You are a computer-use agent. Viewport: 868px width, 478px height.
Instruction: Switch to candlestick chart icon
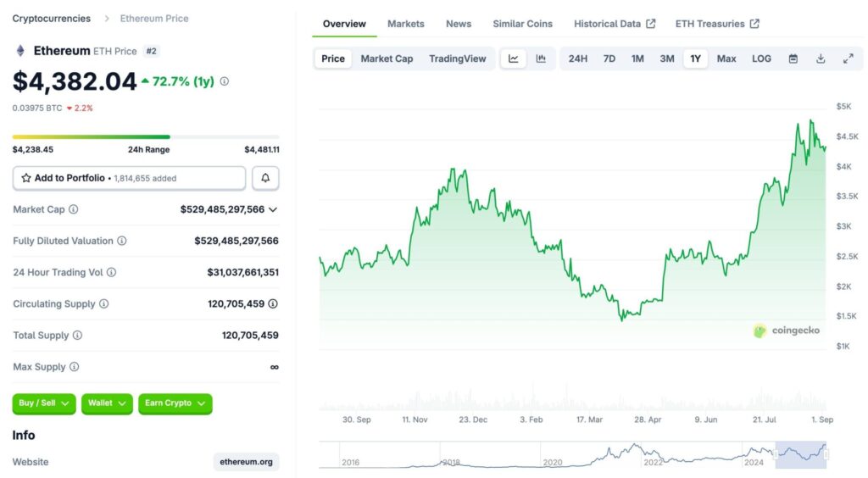[541, 58]
